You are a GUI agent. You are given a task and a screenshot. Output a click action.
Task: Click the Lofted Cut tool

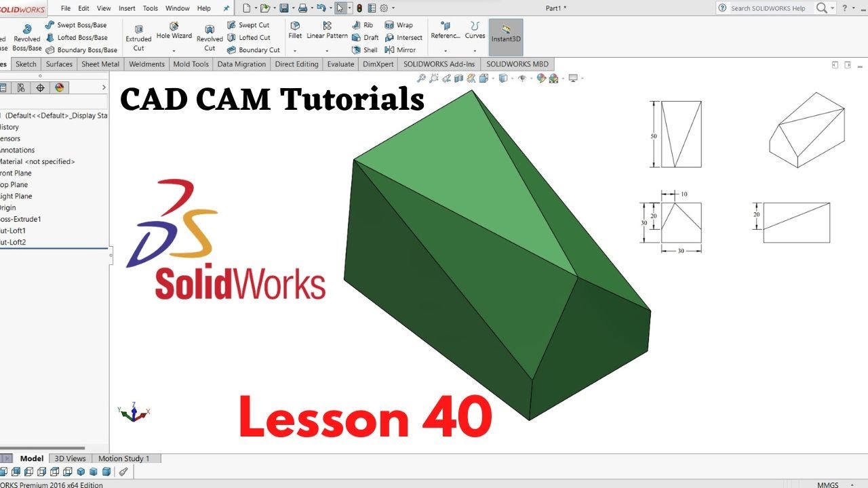[x=248, y=37]
